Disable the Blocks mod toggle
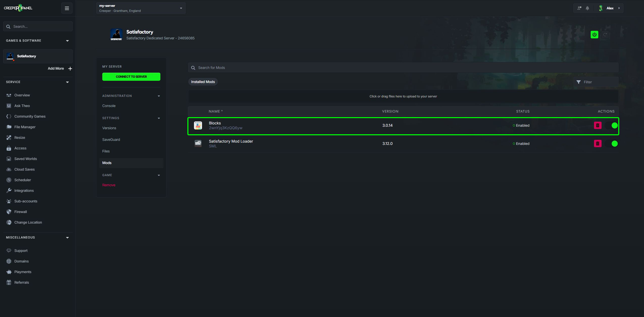The image size is (644, 317). (x=611, y=125)
